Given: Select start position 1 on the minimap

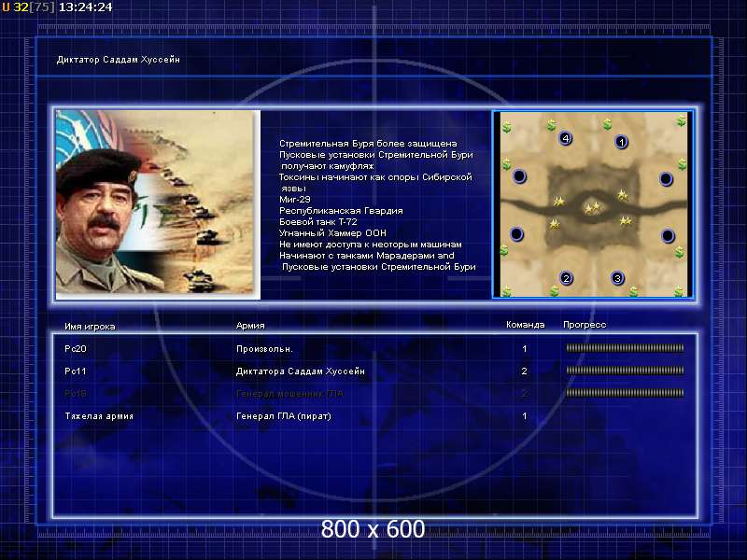Looking at the screenshot, I should click(621, 142).
